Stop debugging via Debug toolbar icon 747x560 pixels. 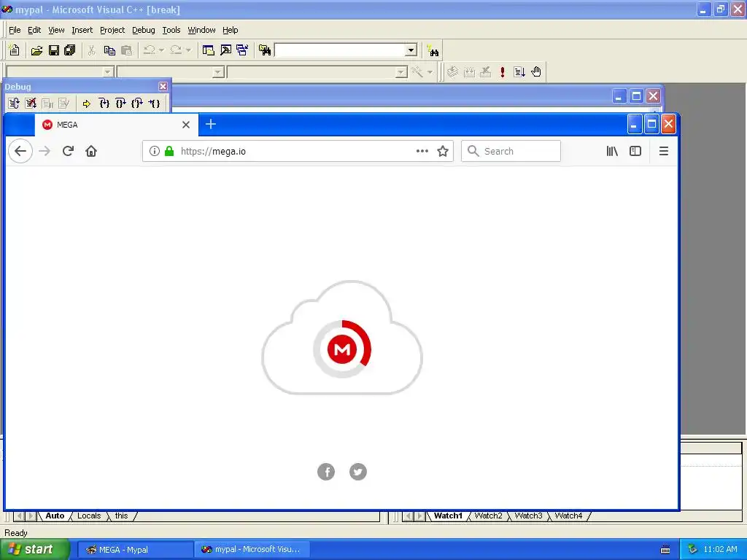click(31, 104)
